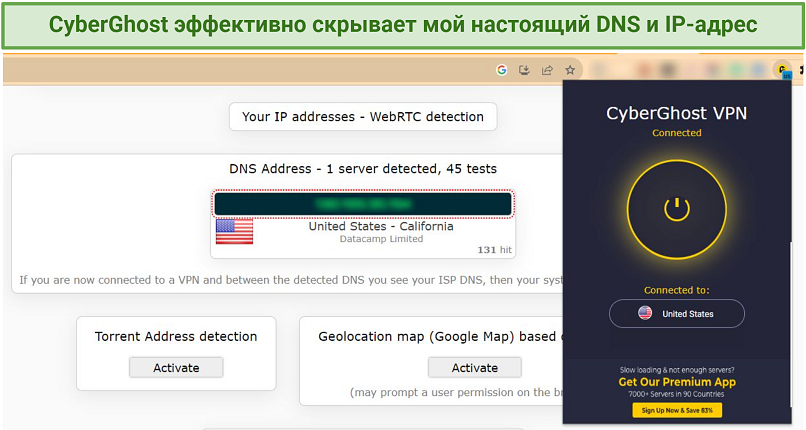Click the share page icon
The image size is (806, 430).
pos(547,70)
